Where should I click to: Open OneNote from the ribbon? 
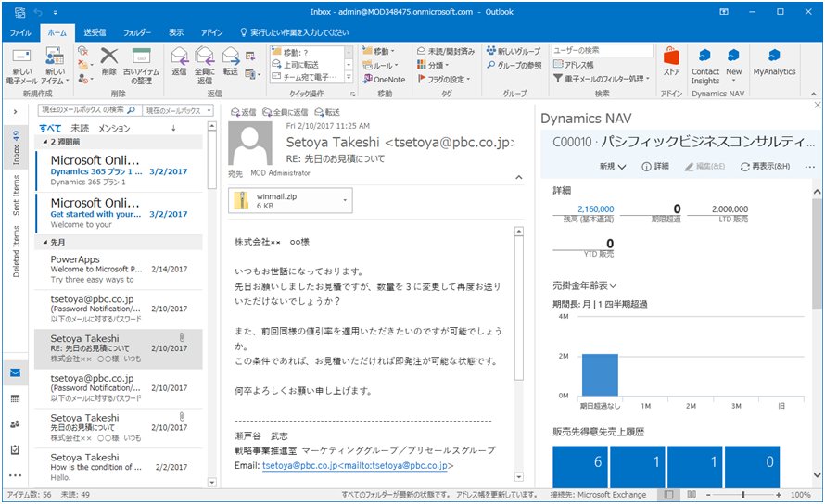coord(384,80)
